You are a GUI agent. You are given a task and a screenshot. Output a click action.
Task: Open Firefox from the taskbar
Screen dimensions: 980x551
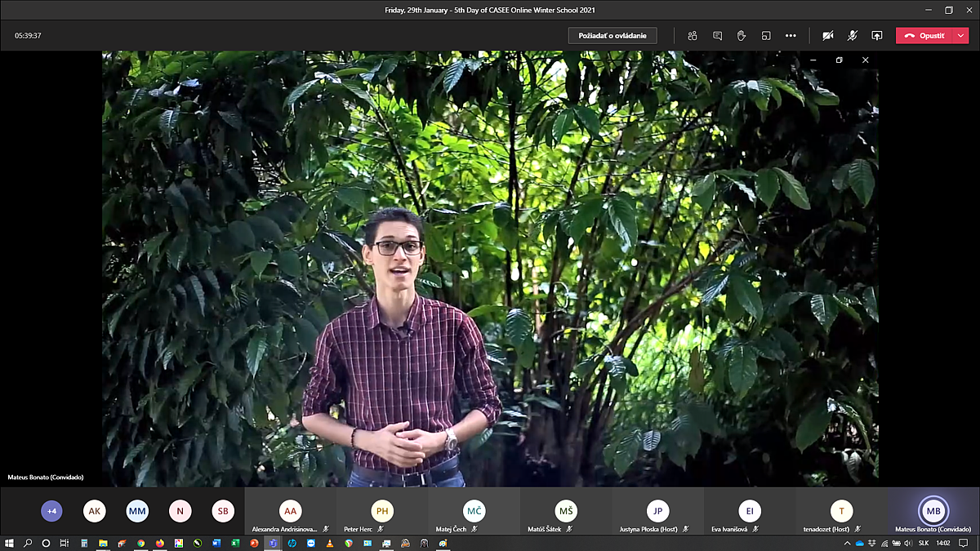[x=159, y=543]
